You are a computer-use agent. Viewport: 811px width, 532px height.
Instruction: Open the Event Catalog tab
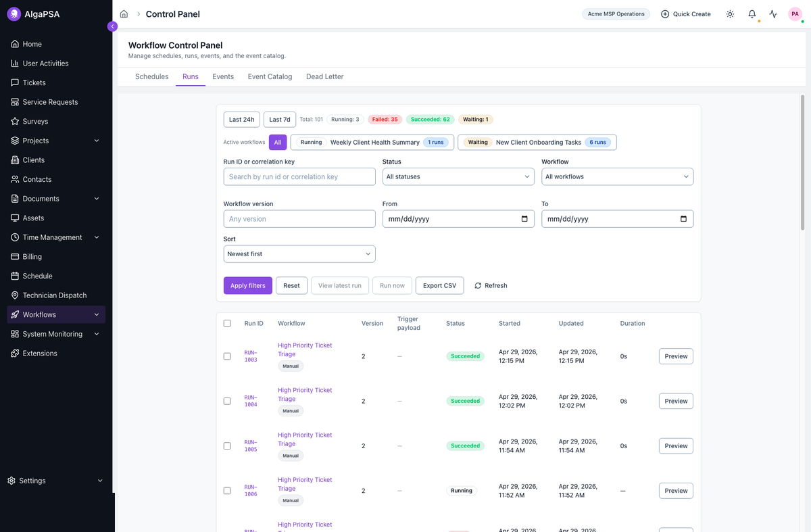point(270,76)
